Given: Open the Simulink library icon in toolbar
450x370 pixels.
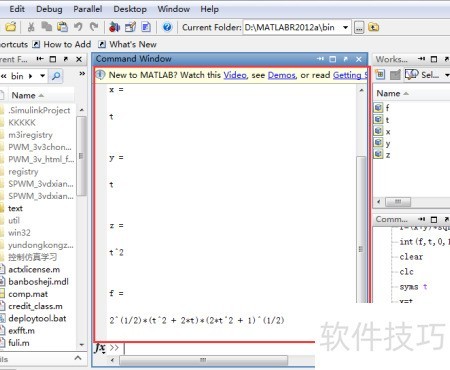Looking at the screenshot, I should pyautogui.click(x=114, y=27).
